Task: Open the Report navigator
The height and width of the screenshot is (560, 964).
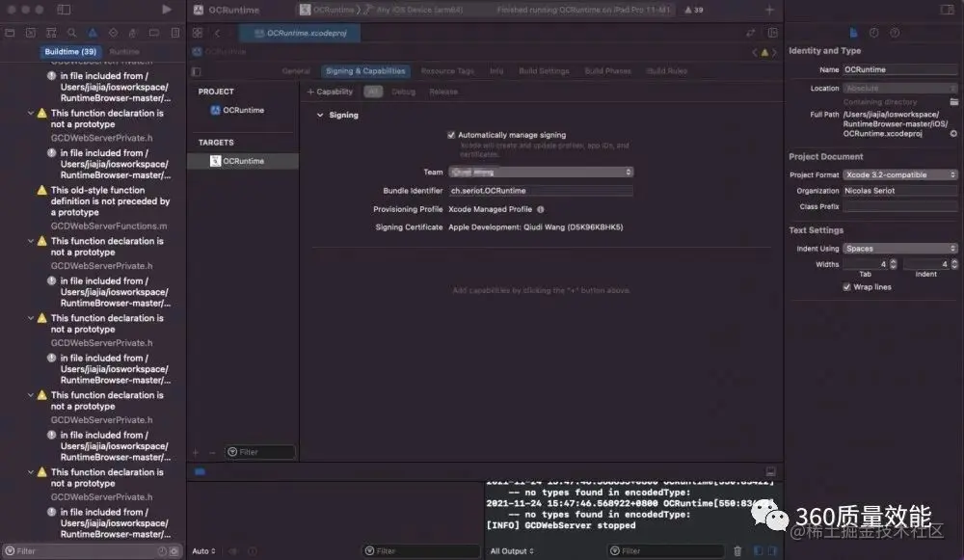Action: 175,33
